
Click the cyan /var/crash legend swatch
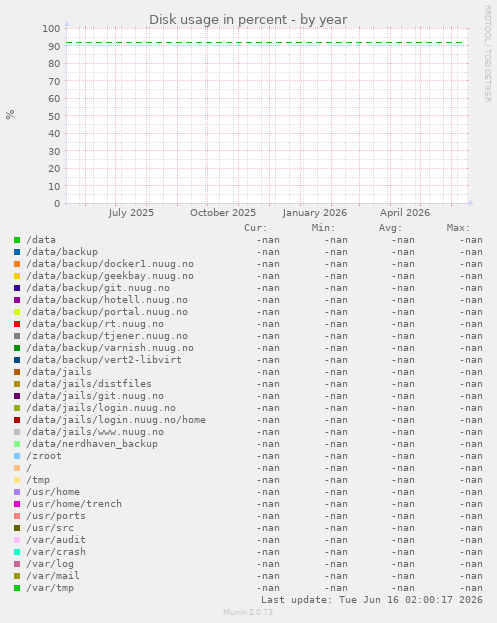click(x=17, y=552)
